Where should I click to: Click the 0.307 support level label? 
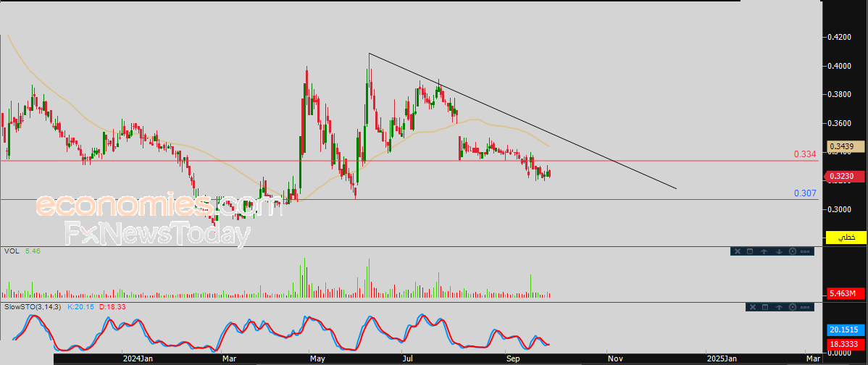(x=806, y=193)
